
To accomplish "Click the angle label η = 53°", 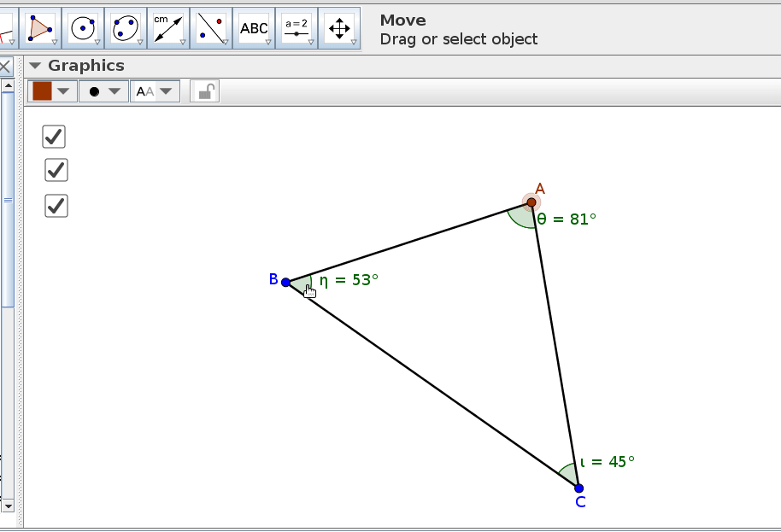I will pos(349,280).
